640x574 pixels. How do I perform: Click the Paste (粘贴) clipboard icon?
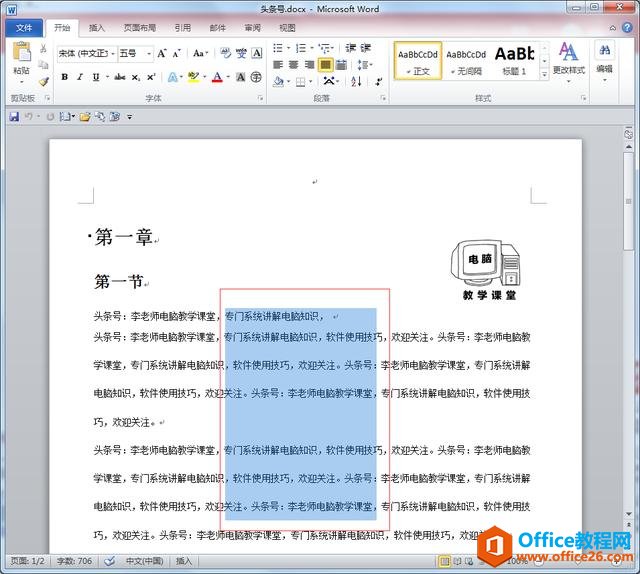click(21, 52)
